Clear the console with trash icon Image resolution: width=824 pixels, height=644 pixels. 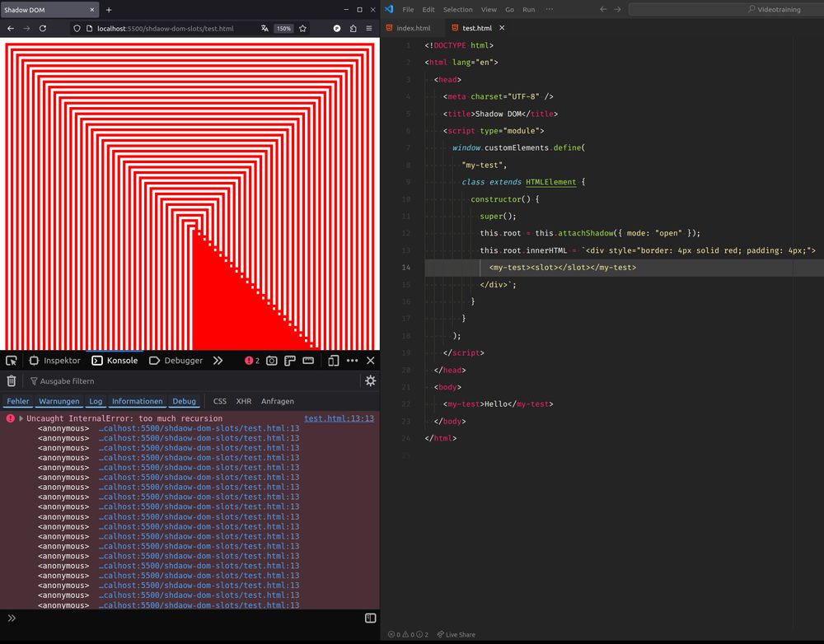point(12,380)
